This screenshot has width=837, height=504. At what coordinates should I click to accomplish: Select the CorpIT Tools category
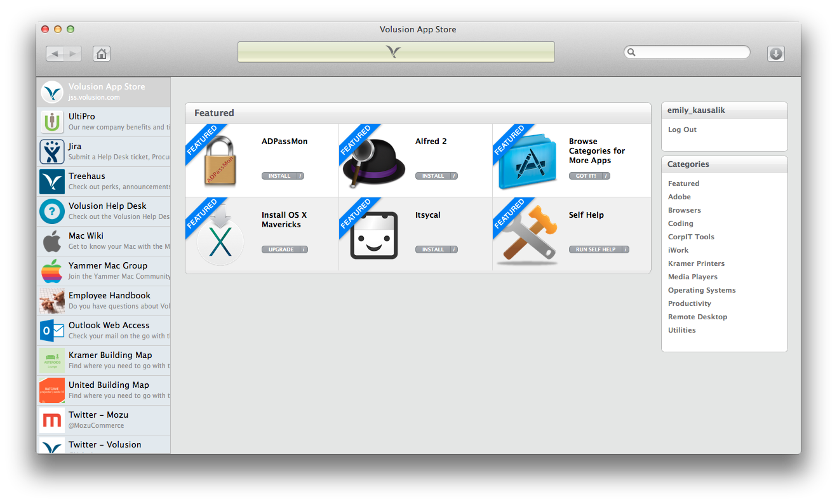(691, 237)
